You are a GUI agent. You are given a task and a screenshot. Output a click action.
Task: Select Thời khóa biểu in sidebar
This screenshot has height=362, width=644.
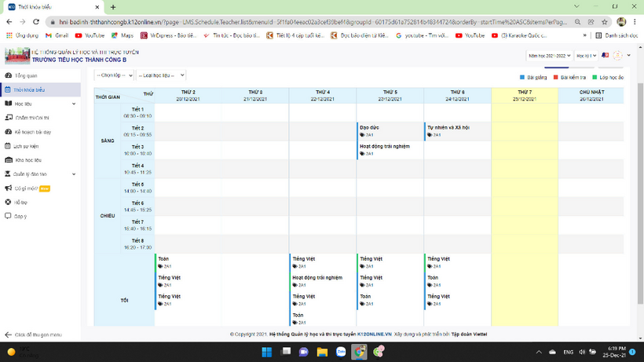(x=29, y=90)
